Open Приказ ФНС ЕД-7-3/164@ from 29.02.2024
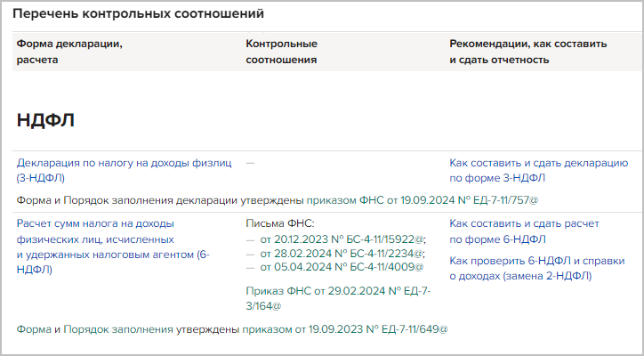This screenshot has width=644, height=356. tap(337, 291)
